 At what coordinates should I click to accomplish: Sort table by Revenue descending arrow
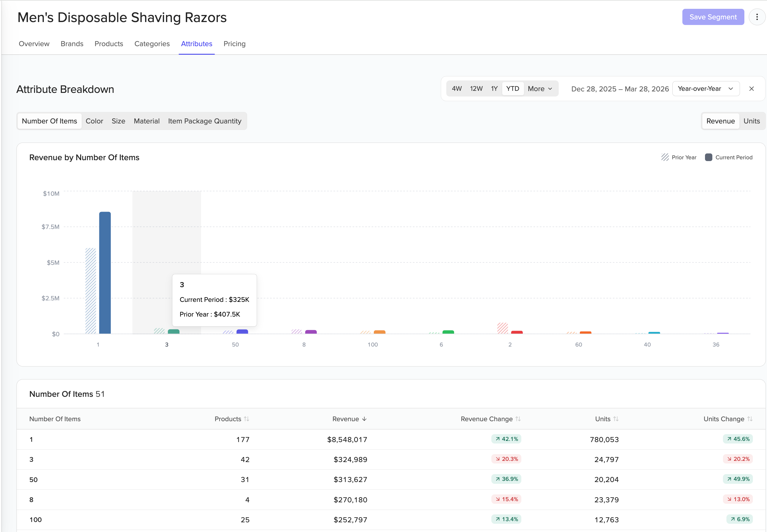coord(364,419)
